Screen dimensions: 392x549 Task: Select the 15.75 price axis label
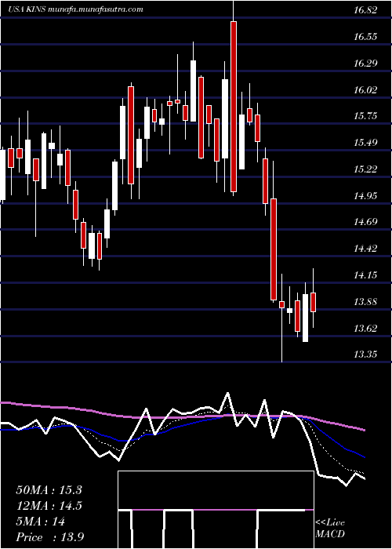(x=365, y=116)
